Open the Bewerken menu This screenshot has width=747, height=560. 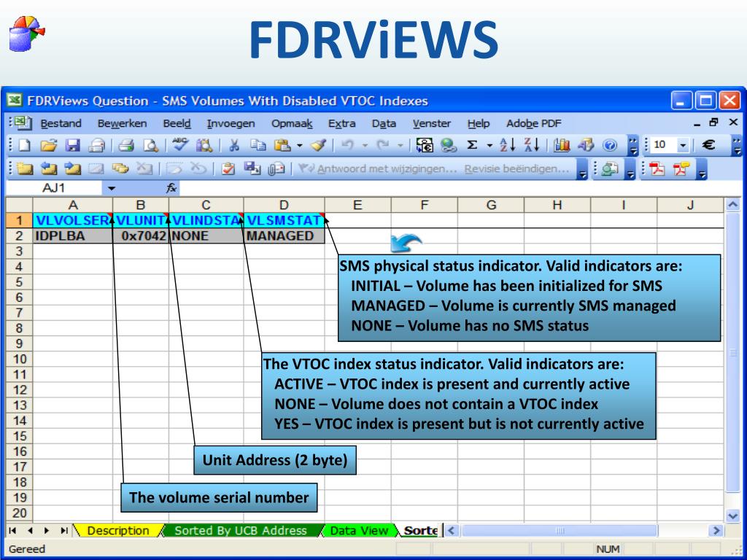point(122,123)
